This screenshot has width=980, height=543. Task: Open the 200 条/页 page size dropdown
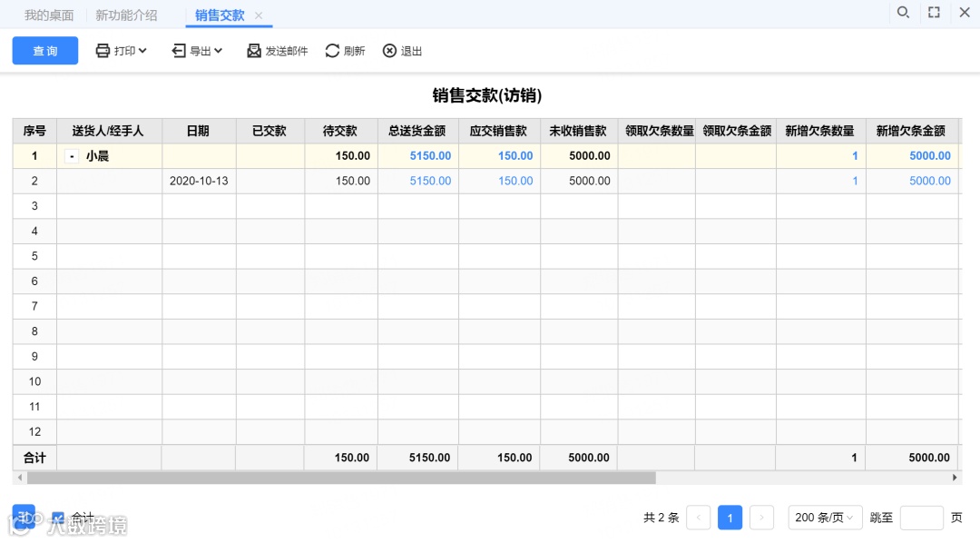[x=825, y=518]
